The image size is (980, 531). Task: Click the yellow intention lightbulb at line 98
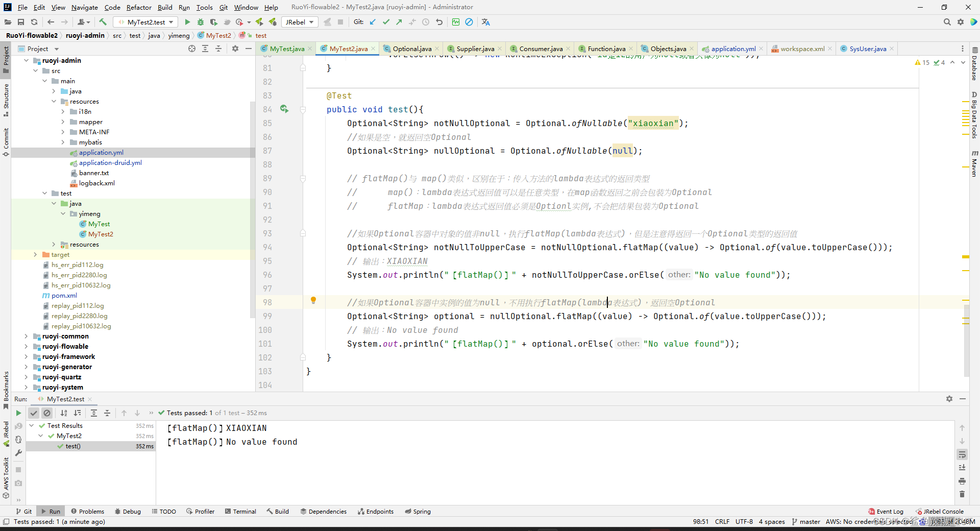click(x=313, y=300)
